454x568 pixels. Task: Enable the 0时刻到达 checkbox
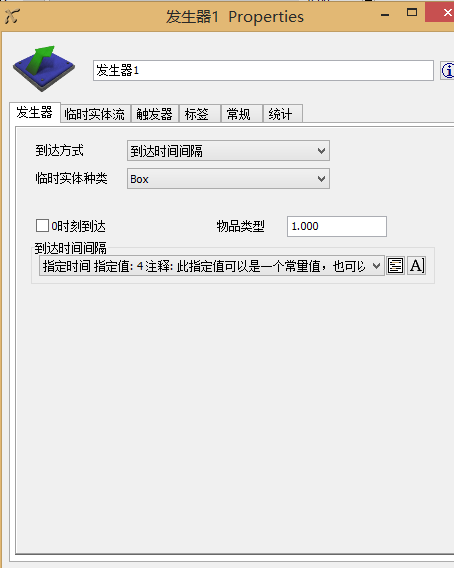tap(42, 226)
